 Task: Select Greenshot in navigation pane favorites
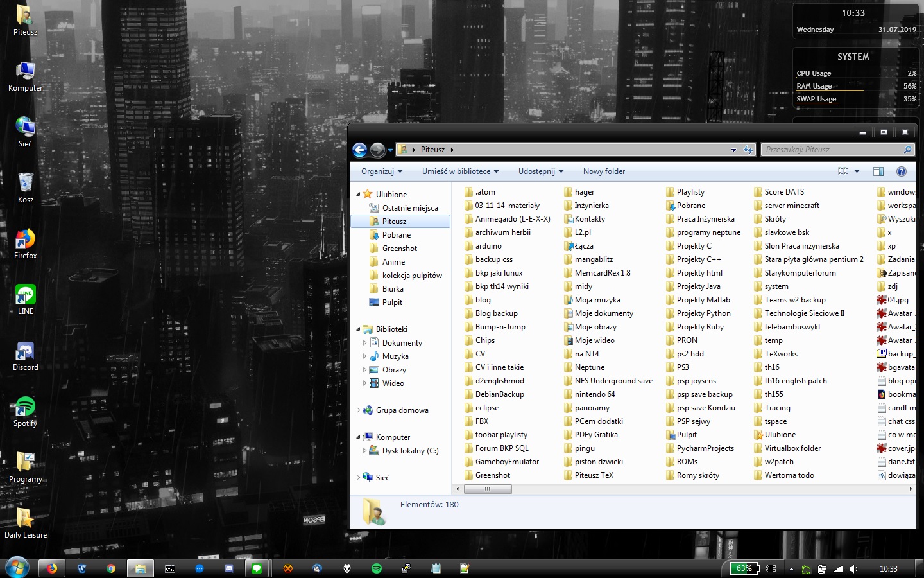click(393, 249)
